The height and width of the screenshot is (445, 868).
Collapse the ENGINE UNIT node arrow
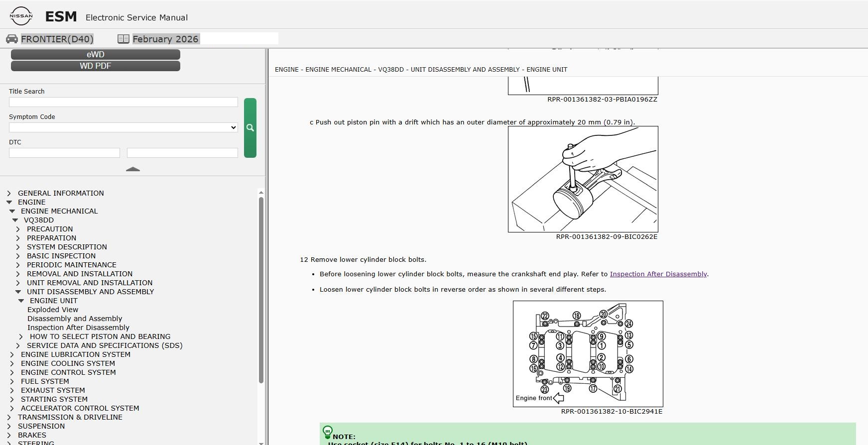(x=21, y=301)
